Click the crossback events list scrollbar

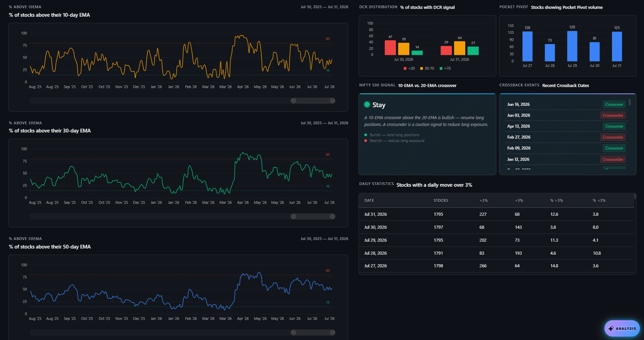coord(630,102)
